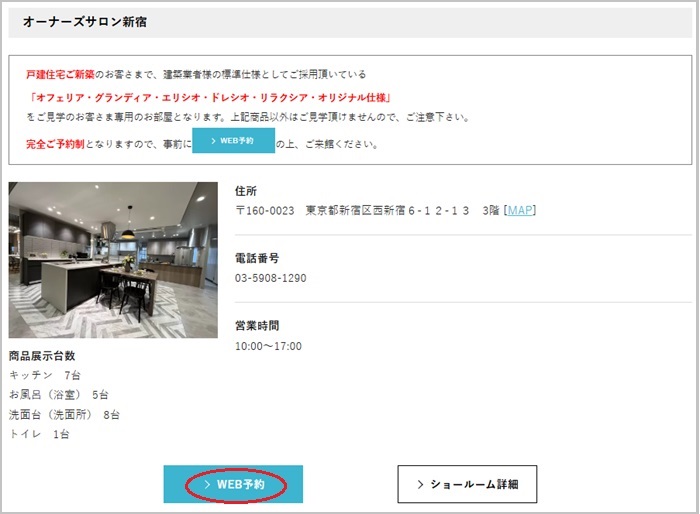Click the red 完全ご予約制 text

point(56,144)
